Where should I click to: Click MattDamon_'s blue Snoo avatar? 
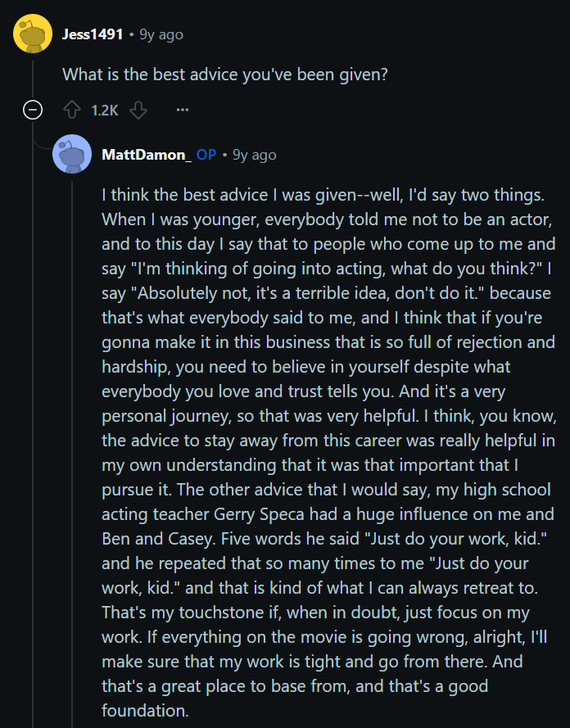point(72,154)
